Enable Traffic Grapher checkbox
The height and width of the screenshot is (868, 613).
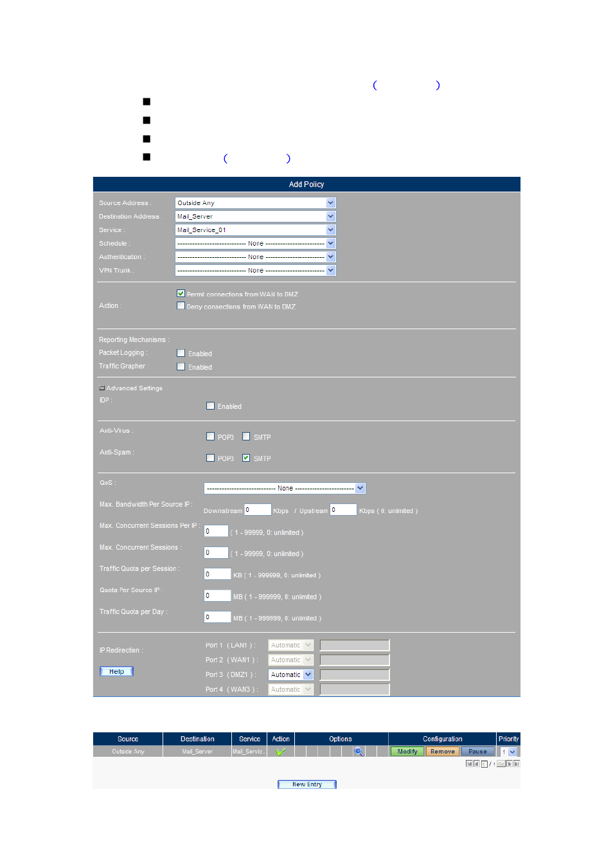[181, 366]
